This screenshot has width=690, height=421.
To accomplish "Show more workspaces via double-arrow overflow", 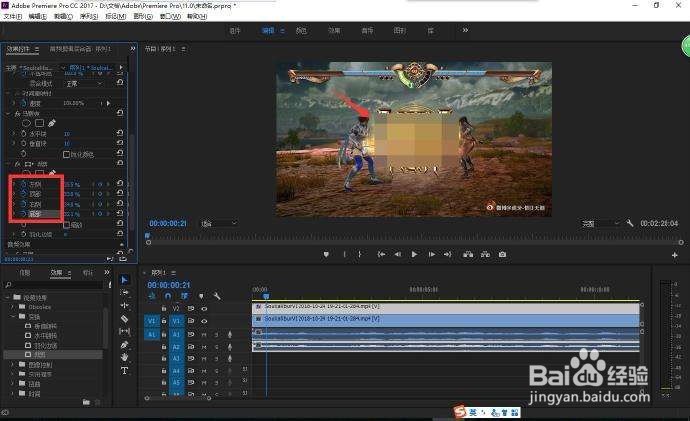I will point(465,30).
